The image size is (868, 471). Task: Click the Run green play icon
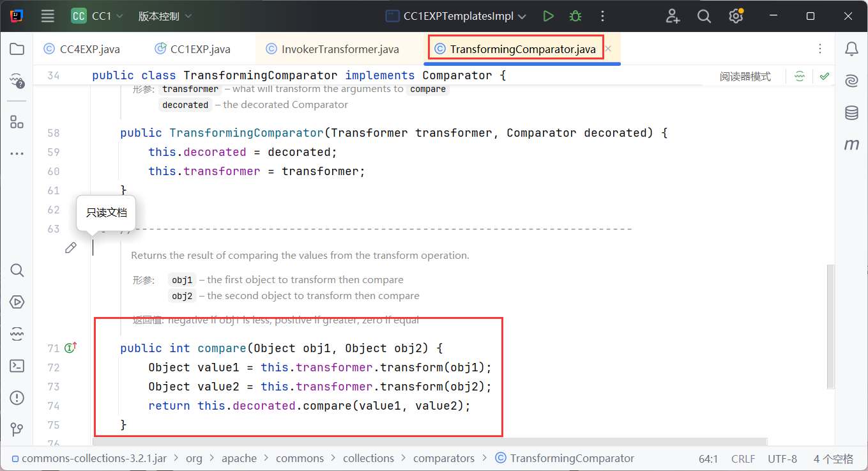click(x=548, y=16)
